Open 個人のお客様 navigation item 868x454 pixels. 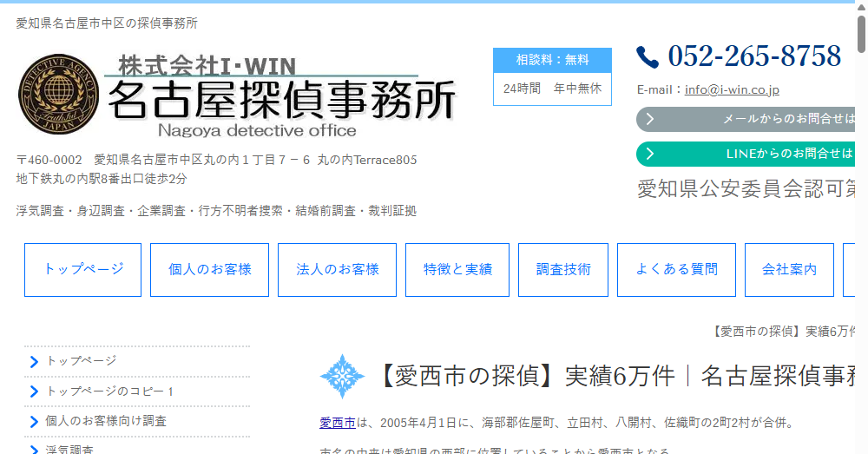coord(209,270)
